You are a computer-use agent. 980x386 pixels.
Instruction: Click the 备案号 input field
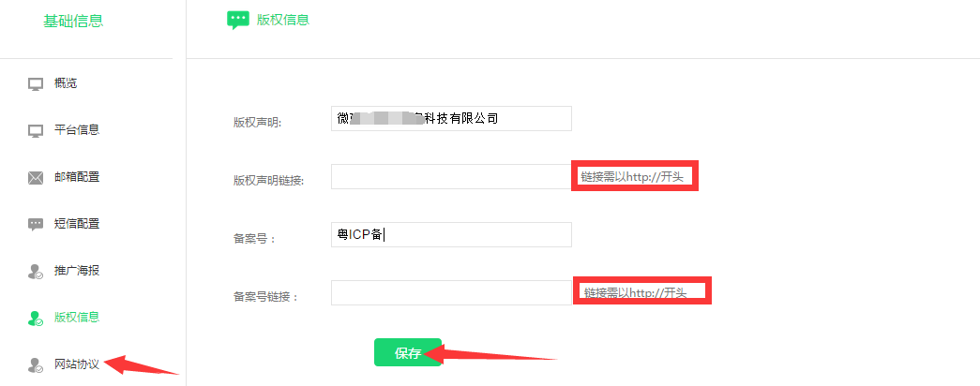(x=451, y=235)
